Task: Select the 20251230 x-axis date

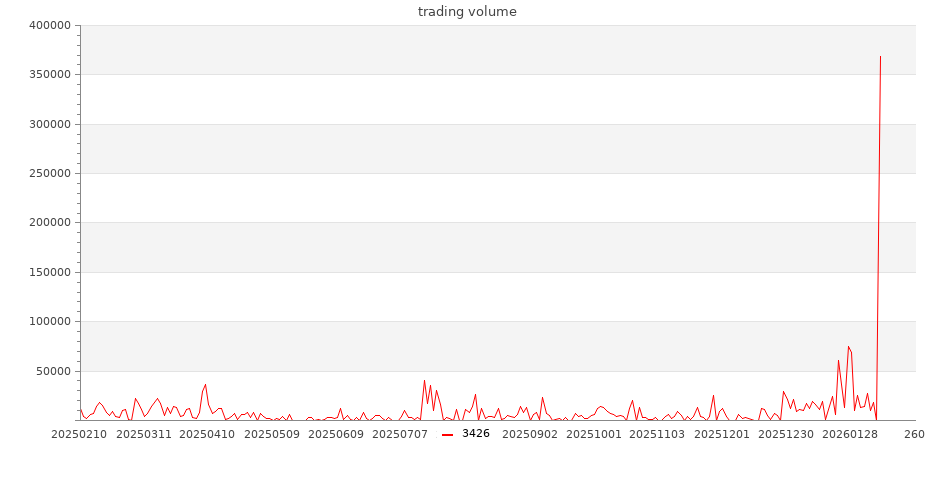Action: point(786,434)
